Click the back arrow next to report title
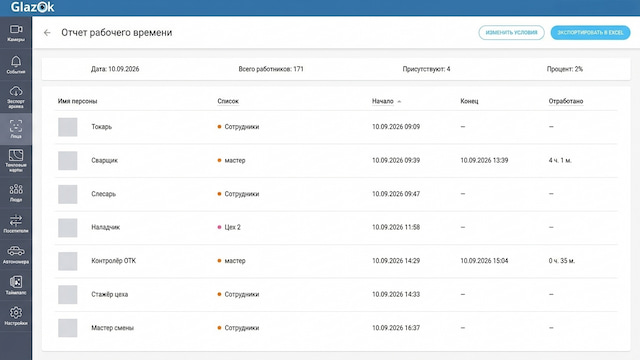 click(x=47, y=33)
